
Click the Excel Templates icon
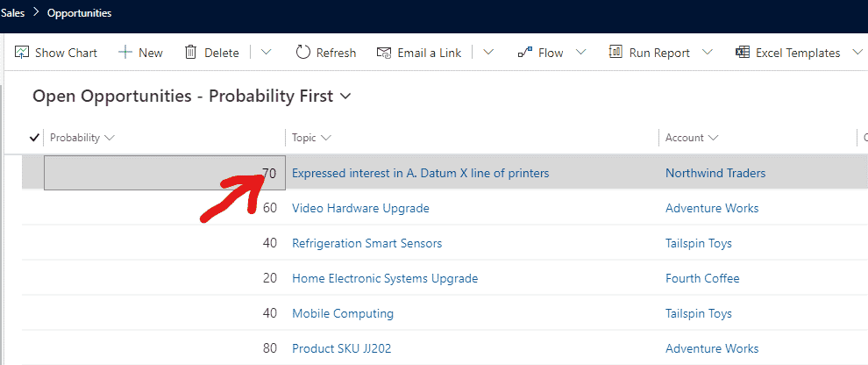coord(743,53)
